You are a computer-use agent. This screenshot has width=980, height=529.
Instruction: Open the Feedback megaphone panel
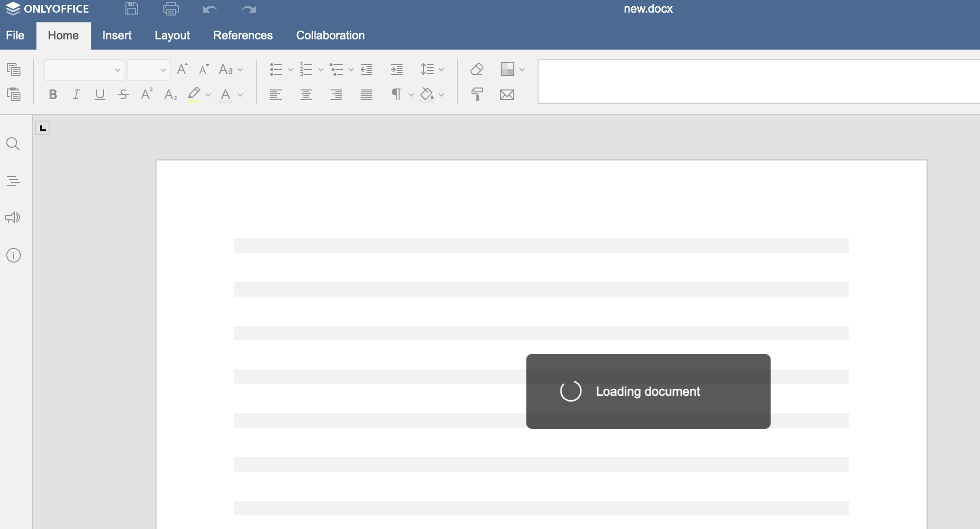(13, 217)
